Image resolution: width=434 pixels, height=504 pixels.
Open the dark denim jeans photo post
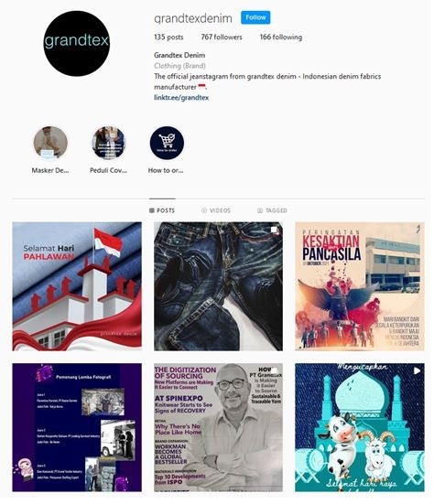pyautogui.click(x=218, y=286)
